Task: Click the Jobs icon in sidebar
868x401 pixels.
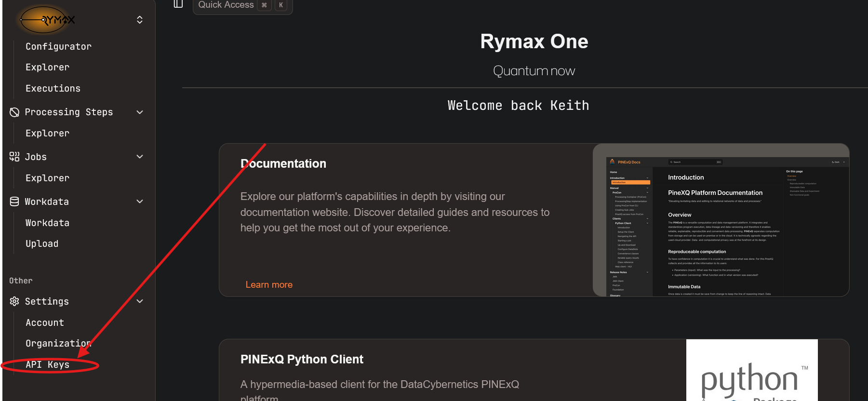Action: (x=14, y=157)
